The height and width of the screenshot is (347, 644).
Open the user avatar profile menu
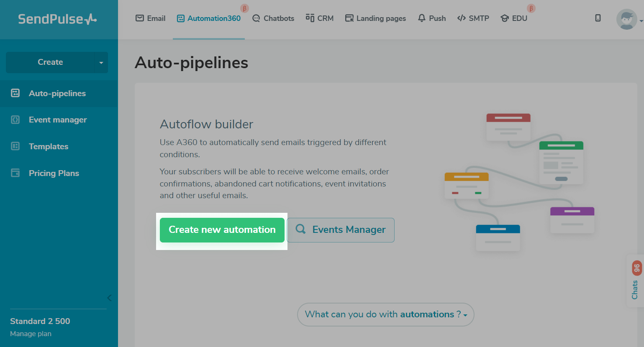point(626,19)
